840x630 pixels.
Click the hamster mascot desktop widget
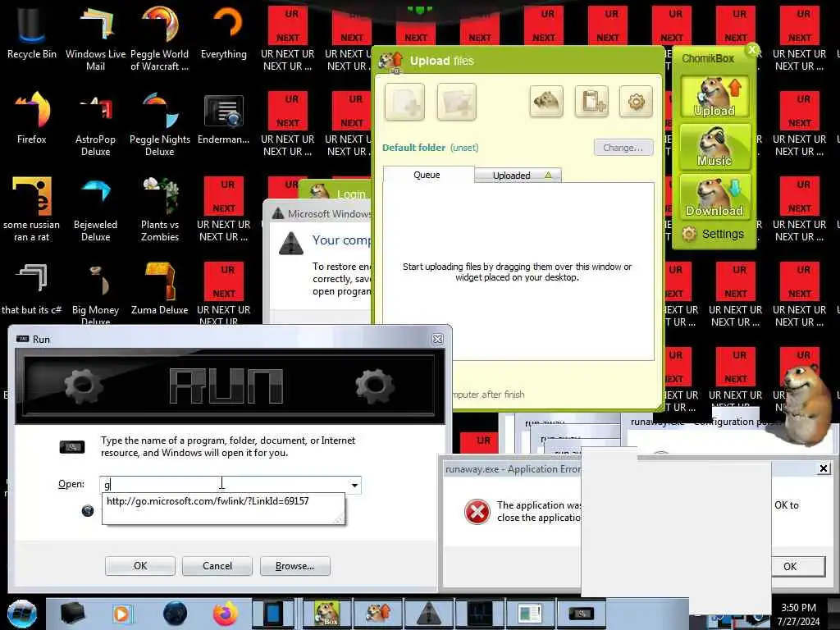coord(807,404)
